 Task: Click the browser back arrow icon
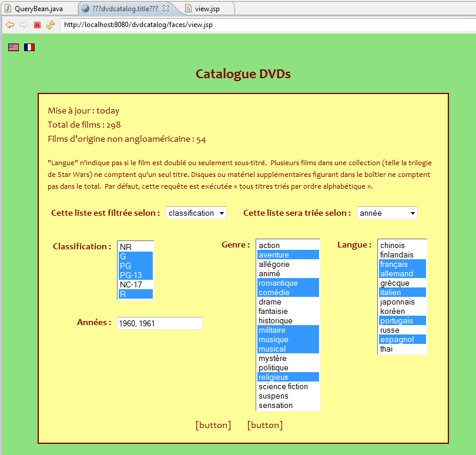10,25
